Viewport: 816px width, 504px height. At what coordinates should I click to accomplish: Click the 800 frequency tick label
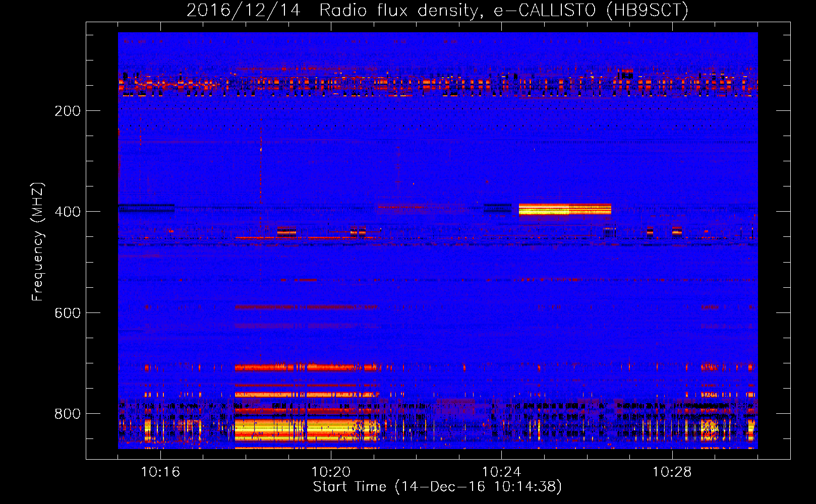[68, 414]
